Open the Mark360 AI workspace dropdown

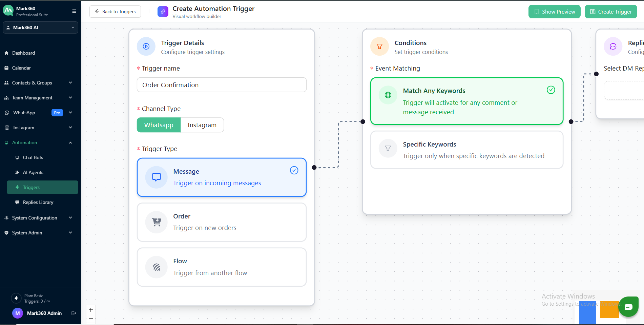pyautogui.click(x=40, y=27)
